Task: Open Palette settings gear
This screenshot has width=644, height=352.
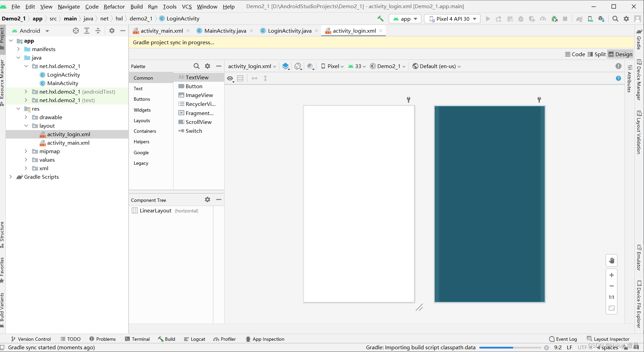Action: point(208,66)
